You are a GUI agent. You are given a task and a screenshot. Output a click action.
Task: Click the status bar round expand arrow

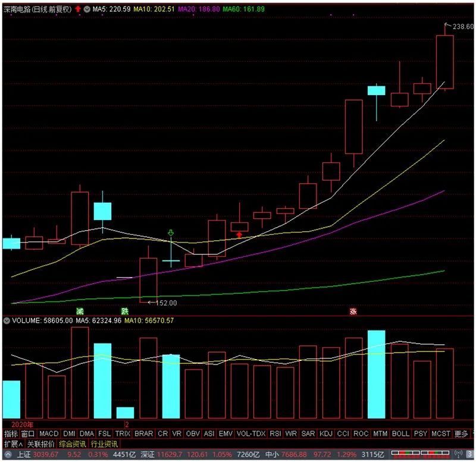click(8, 454)
